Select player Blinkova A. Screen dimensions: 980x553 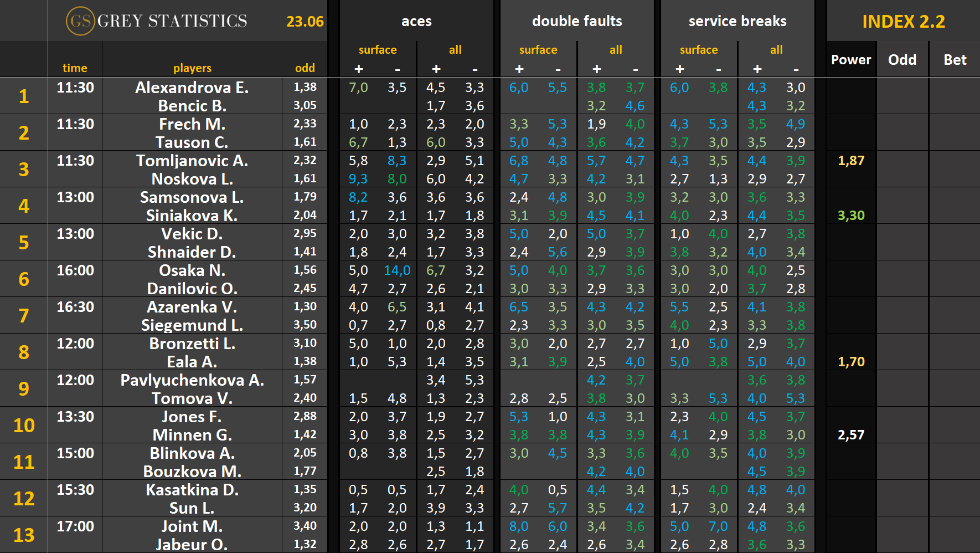click(x=192, y=453)
